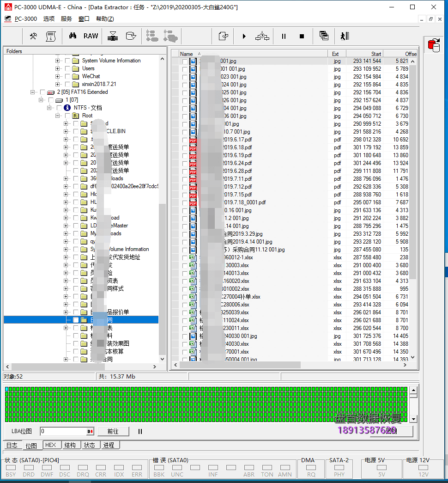
Task: Click the greyed-out tree structure icon
Action: tap(152, 36)
